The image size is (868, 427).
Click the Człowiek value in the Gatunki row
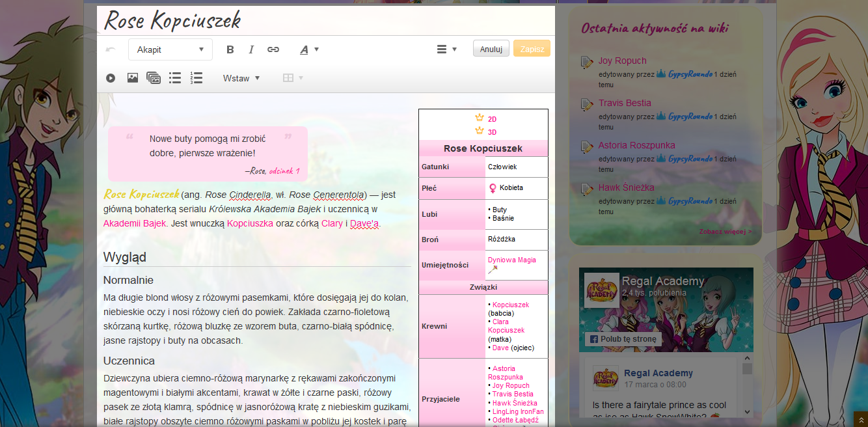pos(502,167)
